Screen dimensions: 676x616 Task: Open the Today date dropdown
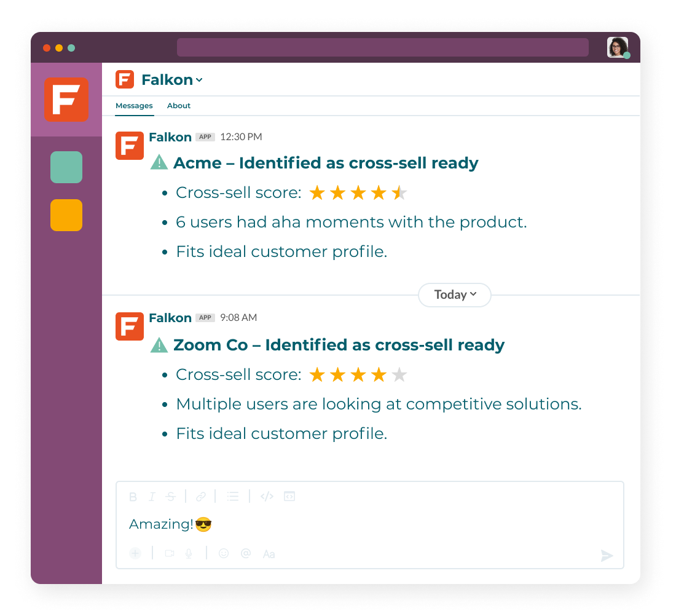(455, 295)
